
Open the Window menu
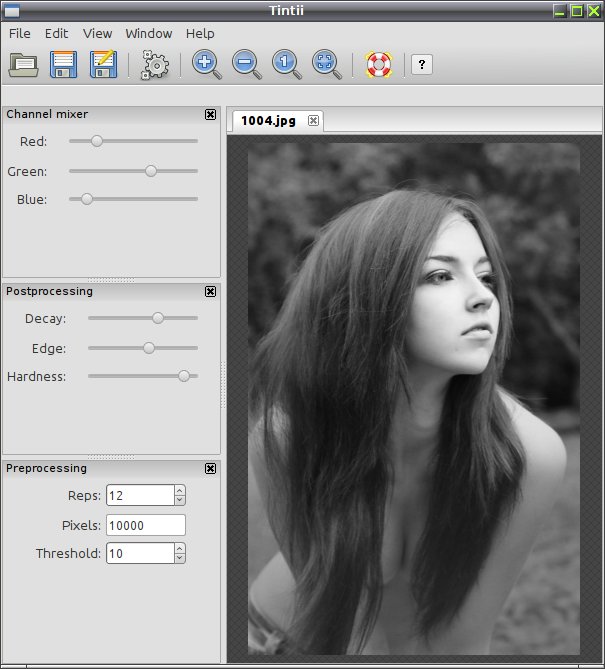coord(148,34)
